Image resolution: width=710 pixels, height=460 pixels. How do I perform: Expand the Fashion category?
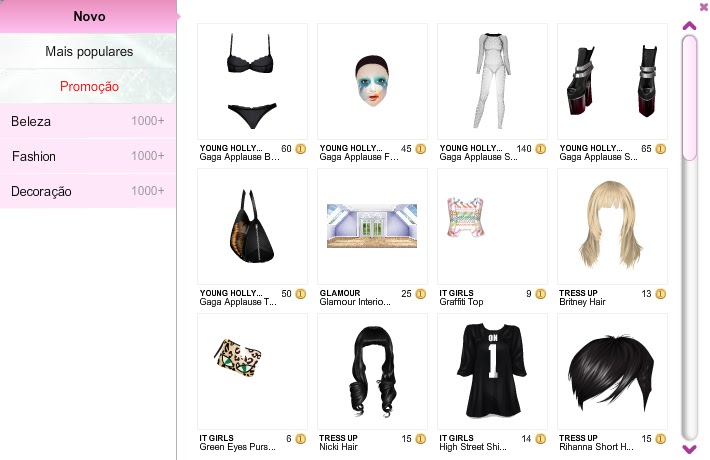point(88,156)
